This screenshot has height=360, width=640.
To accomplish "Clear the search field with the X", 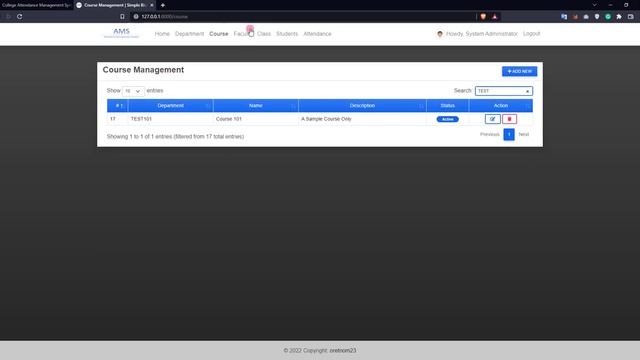I will (x=527, y=91).
